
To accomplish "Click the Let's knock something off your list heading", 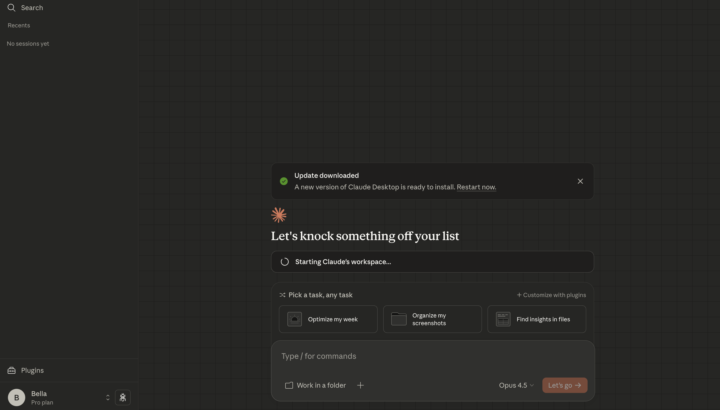I will [365, 236].
